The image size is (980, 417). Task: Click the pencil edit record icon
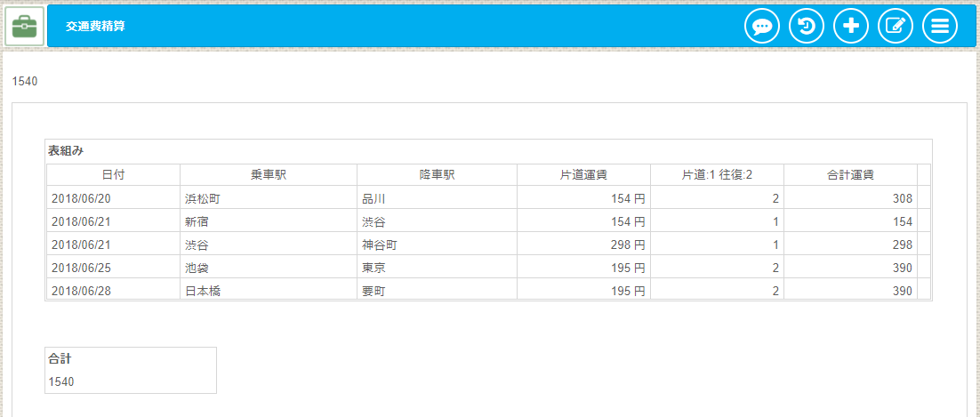pyautogui.click(x=896, y=27)
